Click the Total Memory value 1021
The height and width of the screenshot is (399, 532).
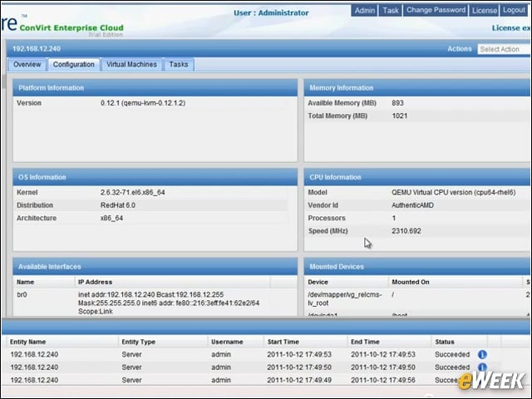(399, 116)
